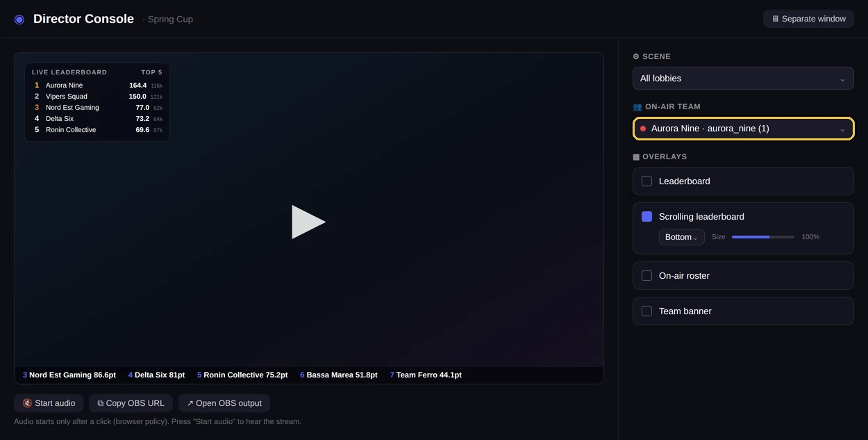Viewport: 868px width, 440px height.
Task: Click Ronin Collective 75.2pt in ticker
Action: point(242,375)
